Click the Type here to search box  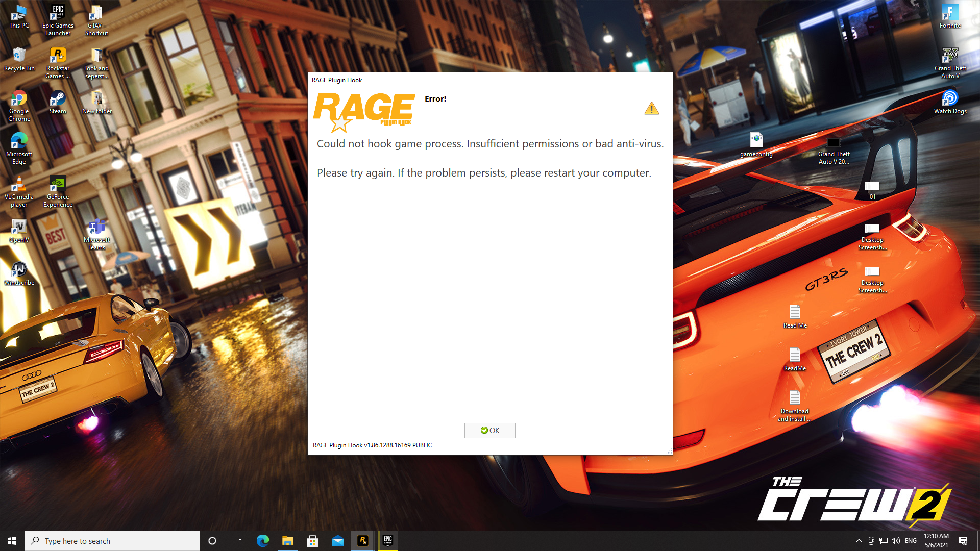click(112, 541)
